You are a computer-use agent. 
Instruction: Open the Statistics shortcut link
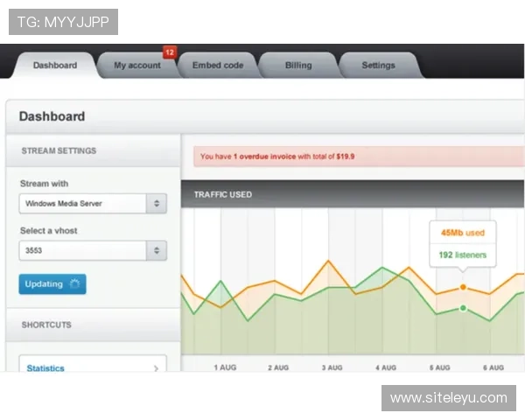pos(45,368)
